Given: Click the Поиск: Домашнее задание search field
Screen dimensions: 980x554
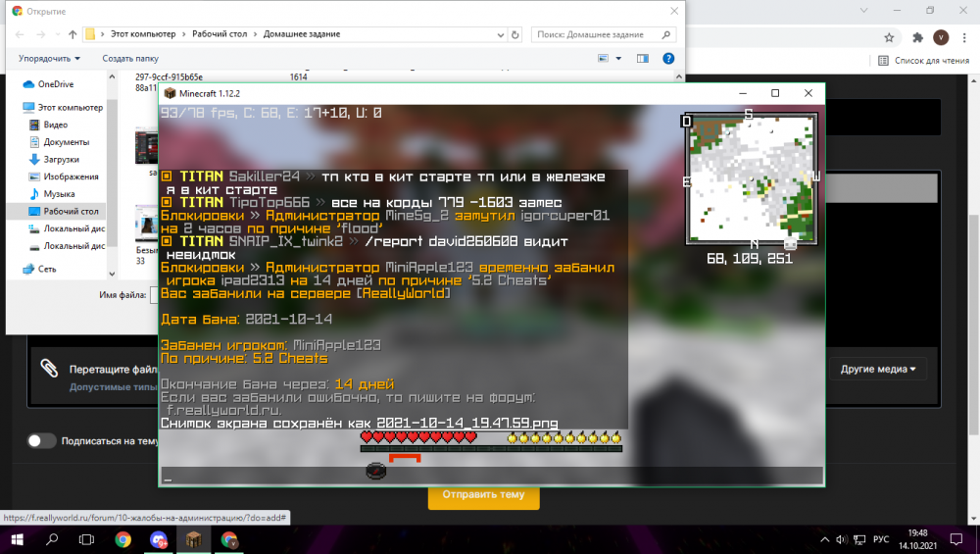Looking at the screenshot, I should point(605,34).
